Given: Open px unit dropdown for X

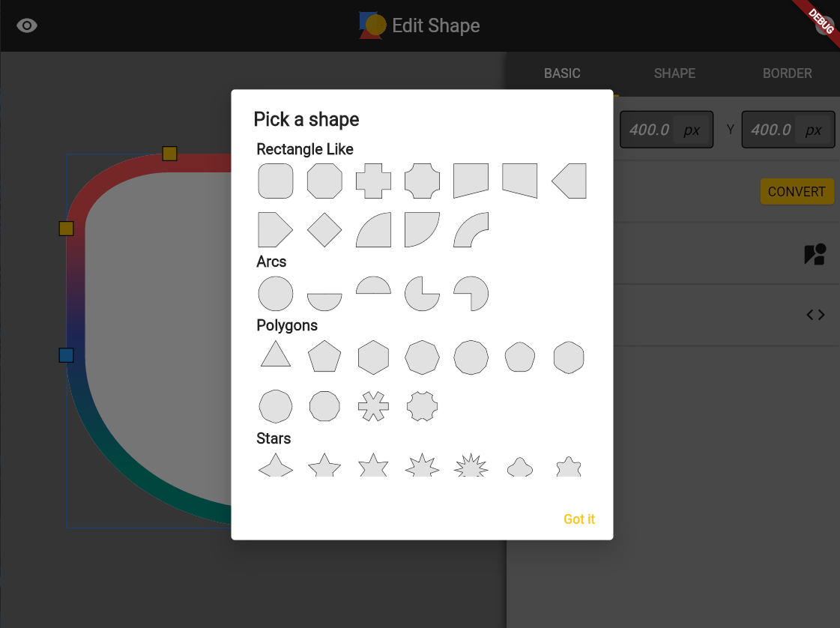Looking at the screenshot, I should pos(692,130).
